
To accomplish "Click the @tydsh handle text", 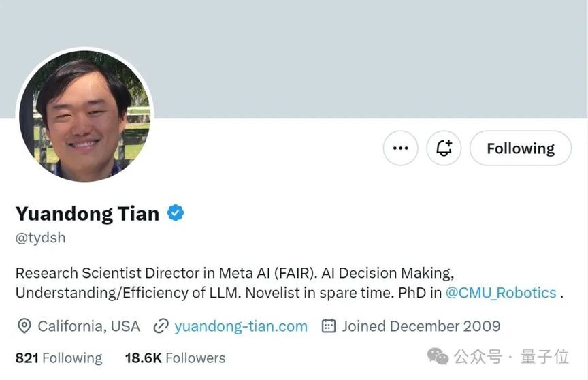I will click(x=41, y=238).
